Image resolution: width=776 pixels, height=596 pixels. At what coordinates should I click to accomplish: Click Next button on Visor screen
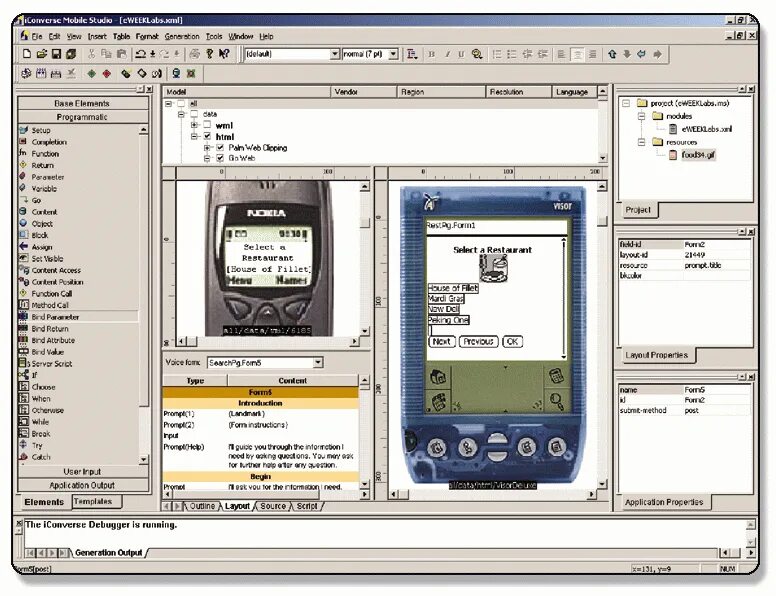pos(441,342)
